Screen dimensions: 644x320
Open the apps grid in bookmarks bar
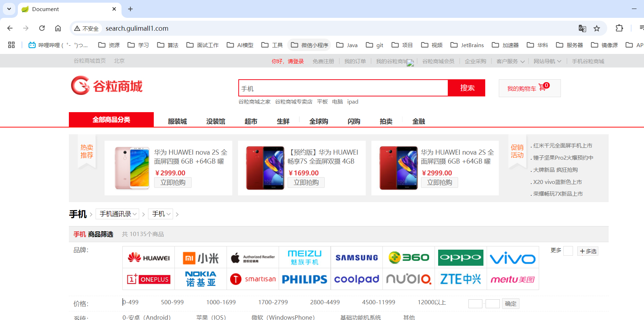[11, 45]
